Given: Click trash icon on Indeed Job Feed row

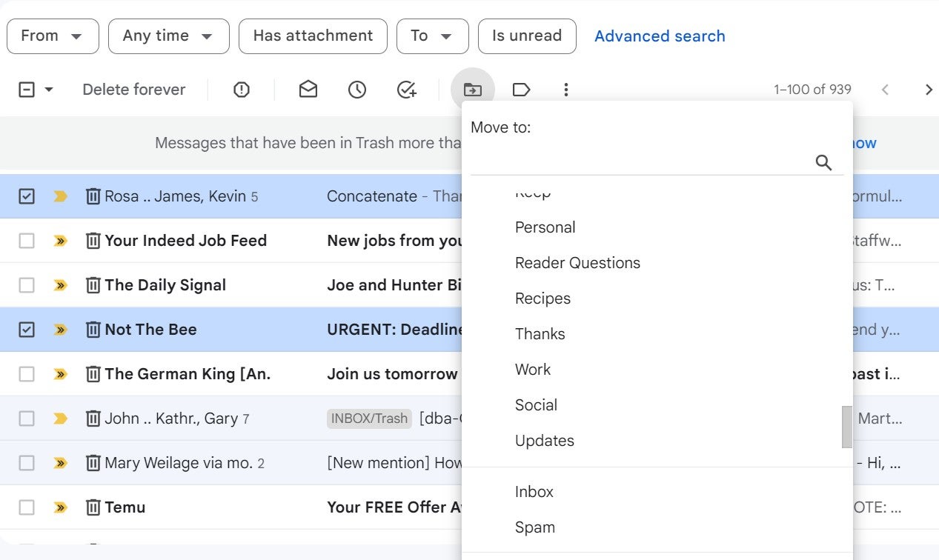Looking at the screenshot, I should click(x=93, y=241).
